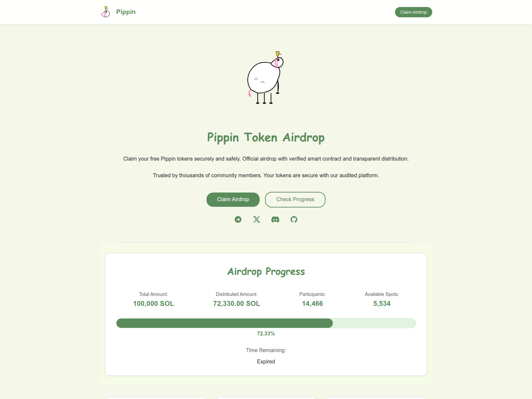The width and height of the screenshot is (532, 399).
Task: Click the Pippin brand name in the header
Action: point(126,12)
